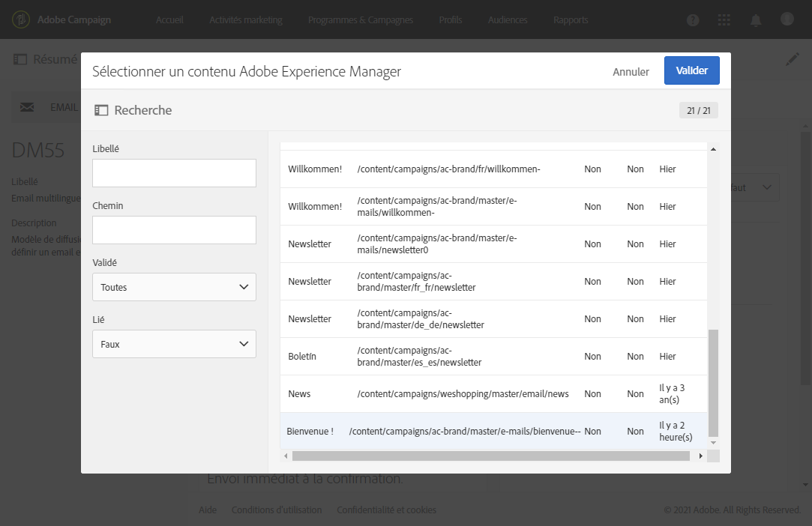This screenshot has height=526, width=812.
Task: Open the Activités marketing menu
Action: point(246,20)
